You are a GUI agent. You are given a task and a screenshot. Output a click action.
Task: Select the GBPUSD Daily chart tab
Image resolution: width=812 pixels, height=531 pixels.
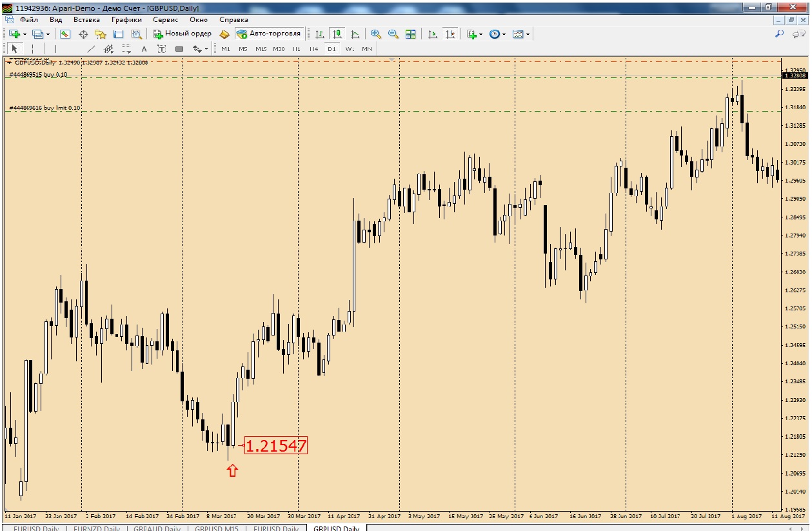coord(336,528)
